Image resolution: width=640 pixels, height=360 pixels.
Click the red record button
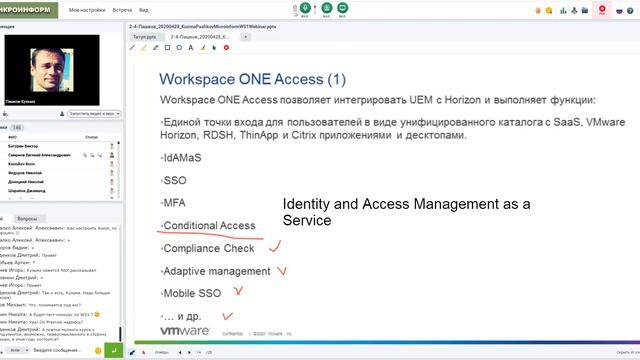pos(602,10)
